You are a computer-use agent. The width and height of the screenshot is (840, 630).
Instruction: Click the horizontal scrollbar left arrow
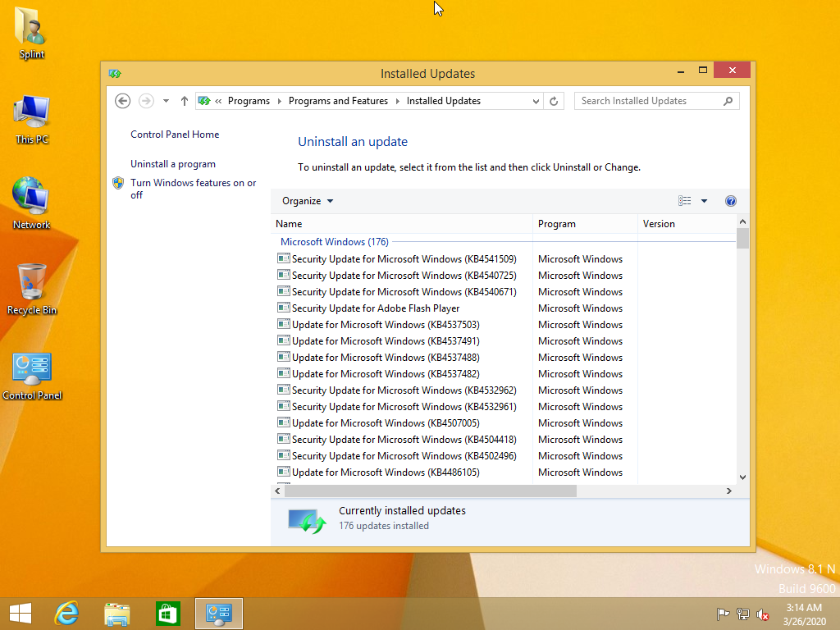(x=277, y=491)
